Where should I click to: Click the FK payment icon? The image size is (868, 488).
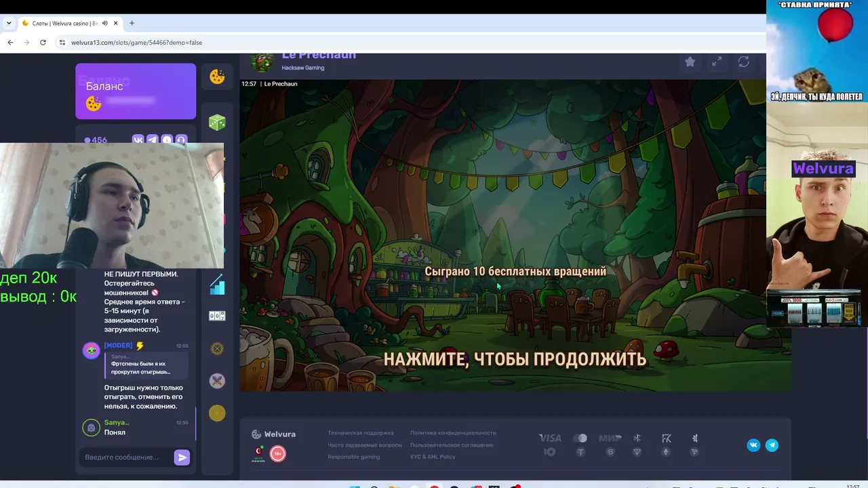[667, 439]
